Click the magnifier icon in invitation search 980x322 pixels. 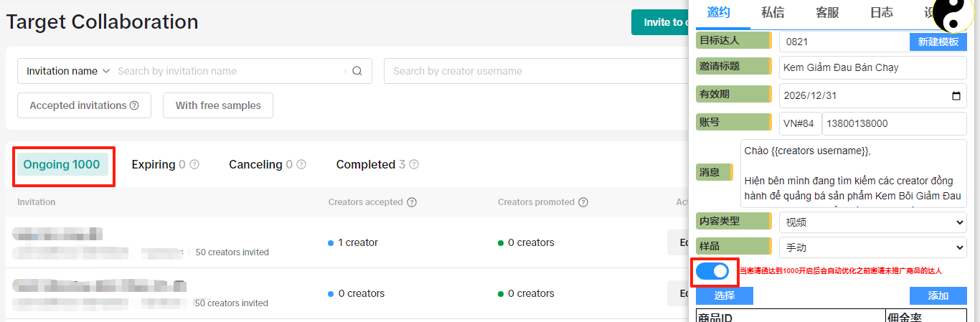coord(357,71)
